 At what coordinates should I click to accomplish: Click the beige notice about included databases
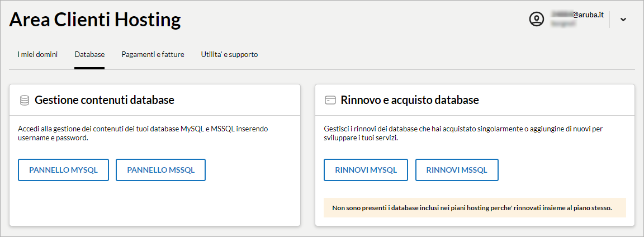coord(475,208)
